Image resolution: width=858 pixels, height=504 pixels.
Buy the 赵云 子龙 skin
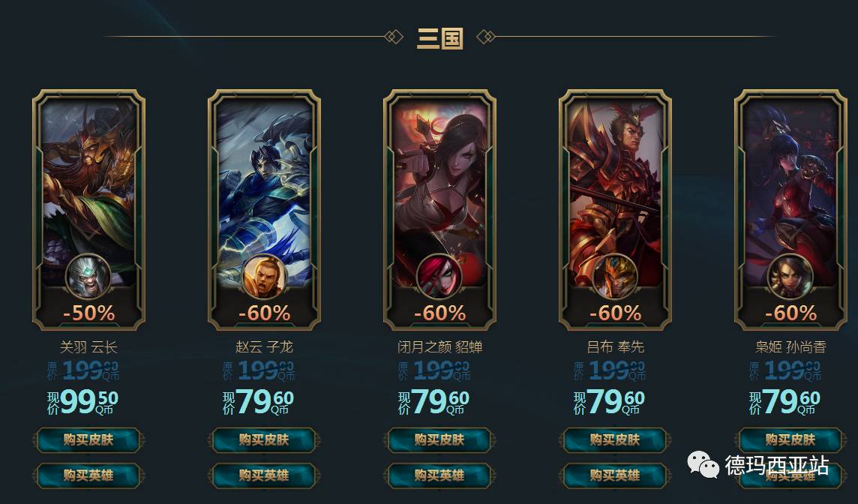coord(264,440)
